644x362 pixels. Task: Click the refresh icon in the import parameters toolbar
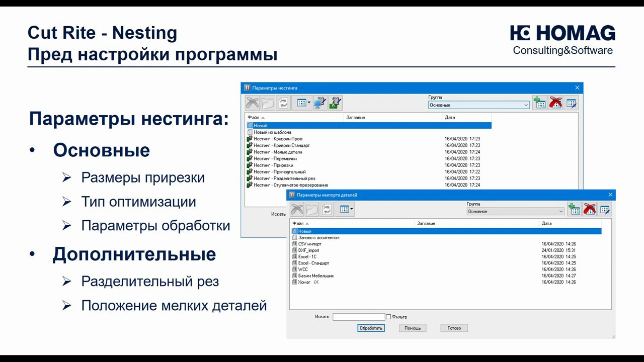[327, 209]
